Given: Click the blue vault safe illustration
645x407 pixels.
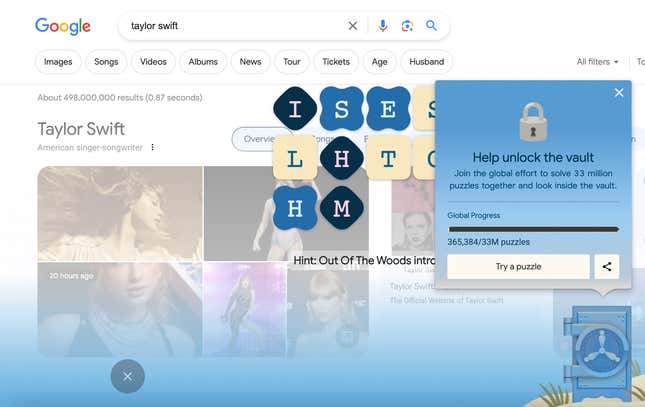Looking at the screenshot, I should (598, 353).
